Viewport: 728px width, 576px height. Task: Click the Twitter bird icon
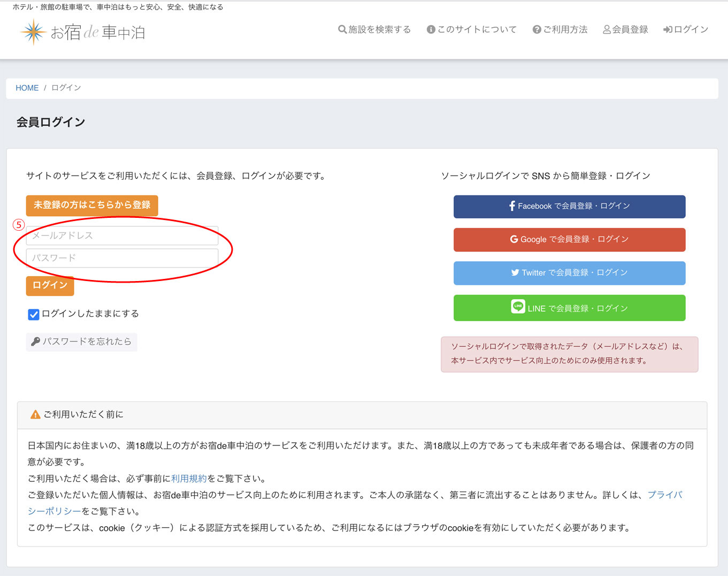point(515,272)
